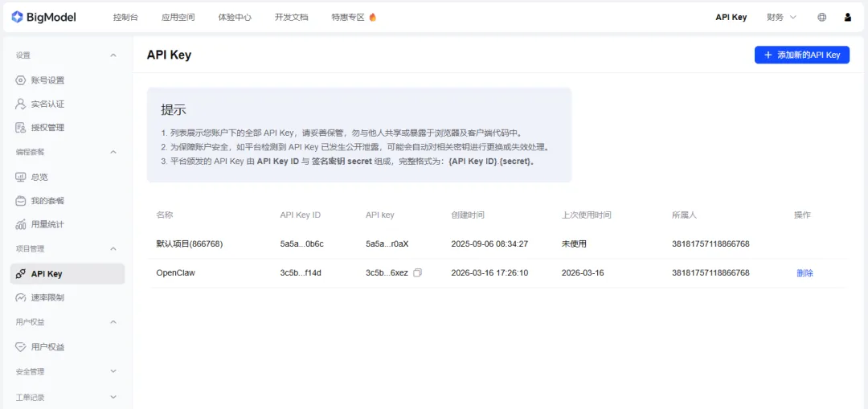Open the user profile avatar icon
The image size is (868, 409).
[x=848, y=17]
